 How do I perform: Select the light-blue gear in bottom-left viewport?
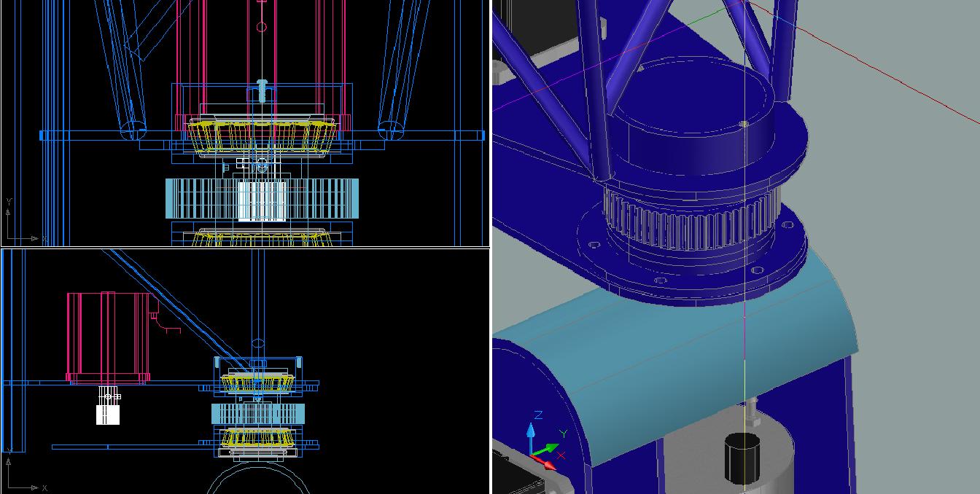pyautogui.click(x=257, y=415)
